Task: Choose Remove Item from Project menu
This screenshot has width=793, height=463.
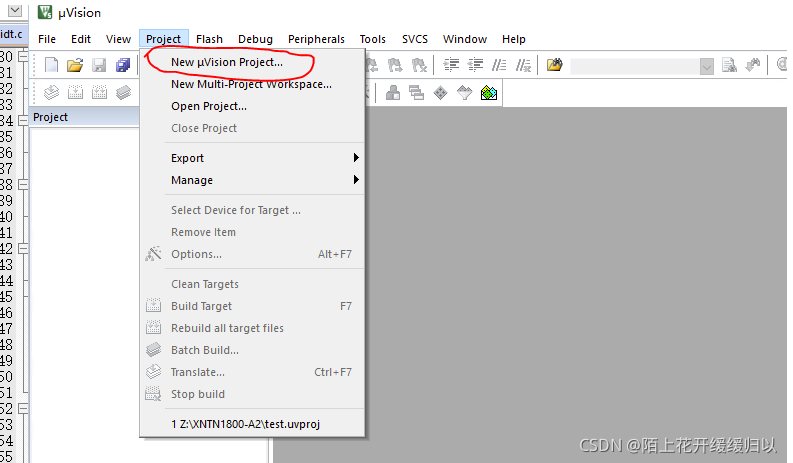Action: 252,232
